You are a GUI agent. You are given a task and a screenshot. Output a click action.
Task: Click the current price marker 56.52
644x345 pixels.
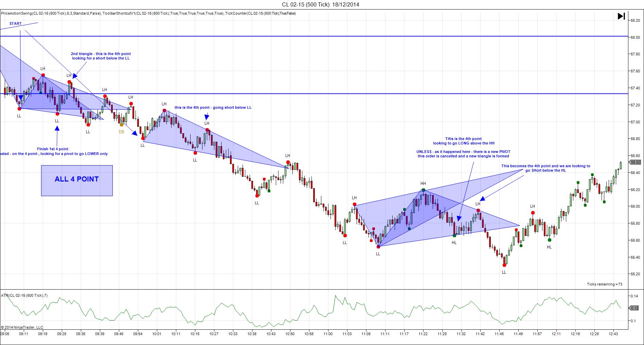pyautogui.click(x=635, y=162)
